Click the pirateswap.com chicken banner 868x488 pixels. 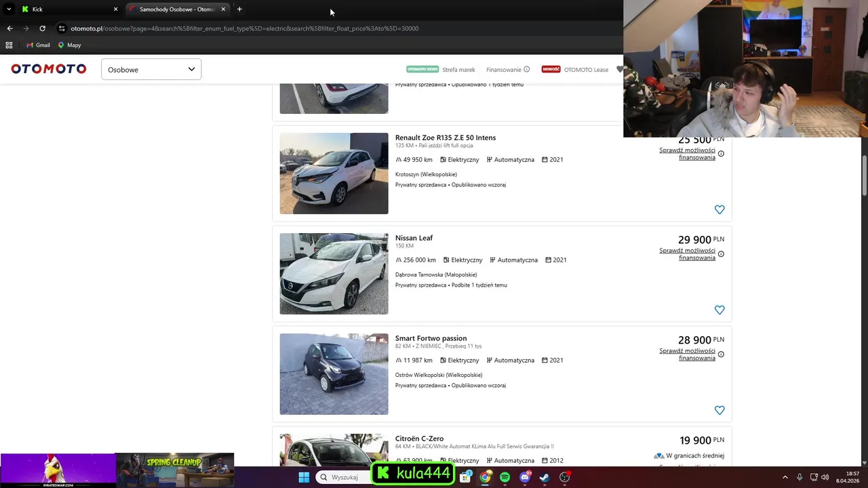click(x=58, y=470)
